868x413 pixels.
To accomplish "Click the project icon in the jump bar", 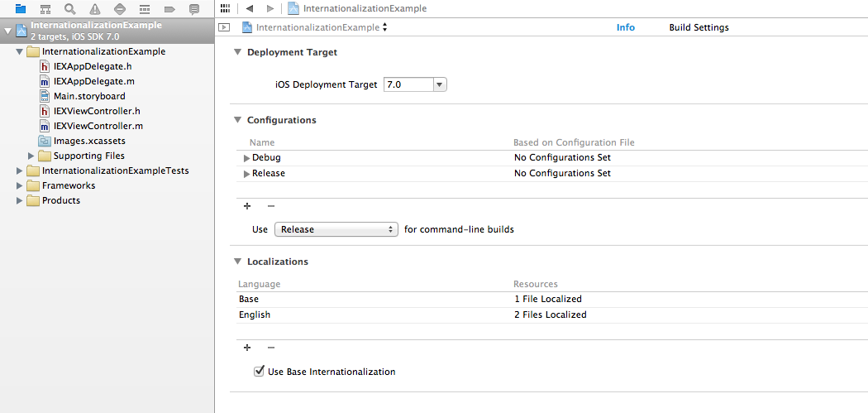I will (293, 8).
